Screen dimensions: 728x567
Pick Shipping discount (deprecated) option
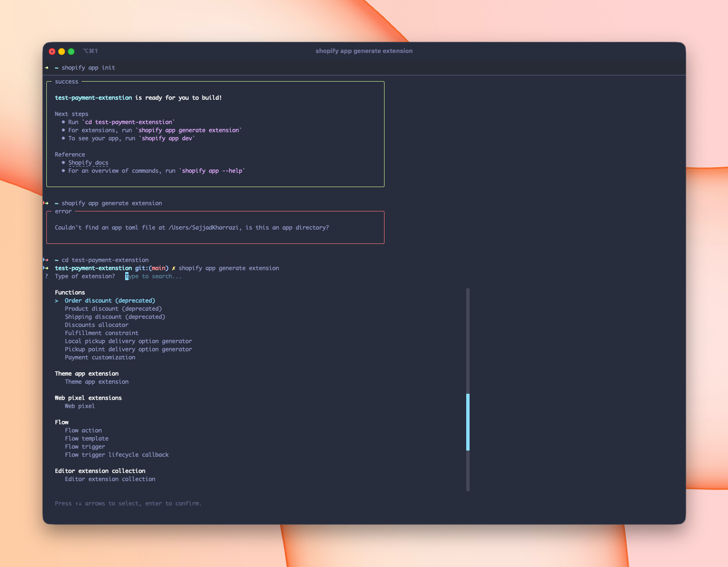point(115,317)
